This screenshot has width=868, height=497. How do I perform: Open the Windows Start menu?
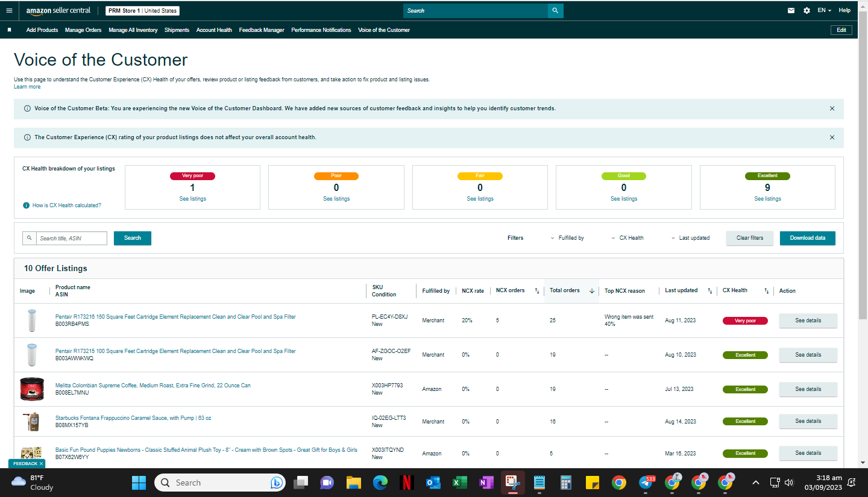click(x=139, y=483)
